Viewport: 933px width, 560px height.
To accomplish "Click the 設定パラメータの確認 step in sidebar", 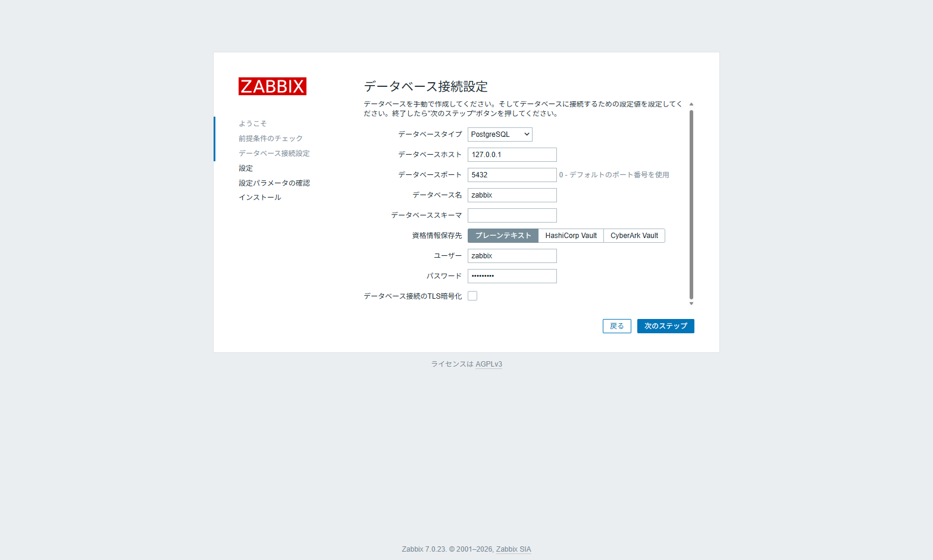I will [274, 183].
